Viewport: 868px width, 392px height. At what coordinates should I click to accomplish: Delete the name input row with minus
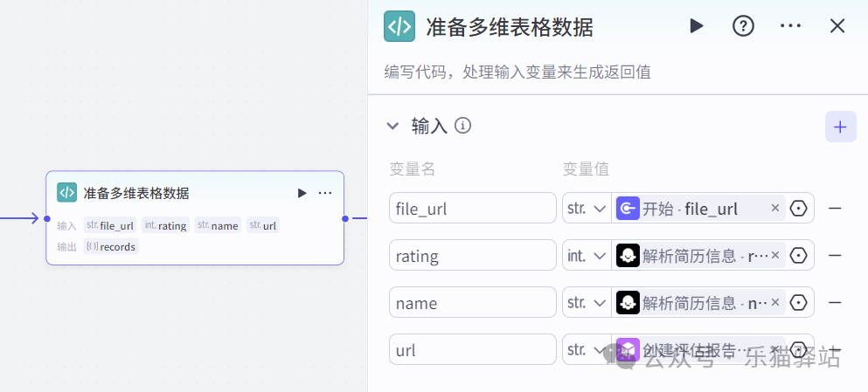[835, 303]
